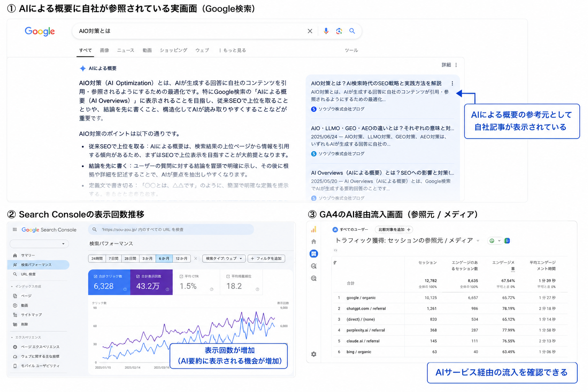Toggle the 合計クリック数 metric checkbox

coord(96,276)
